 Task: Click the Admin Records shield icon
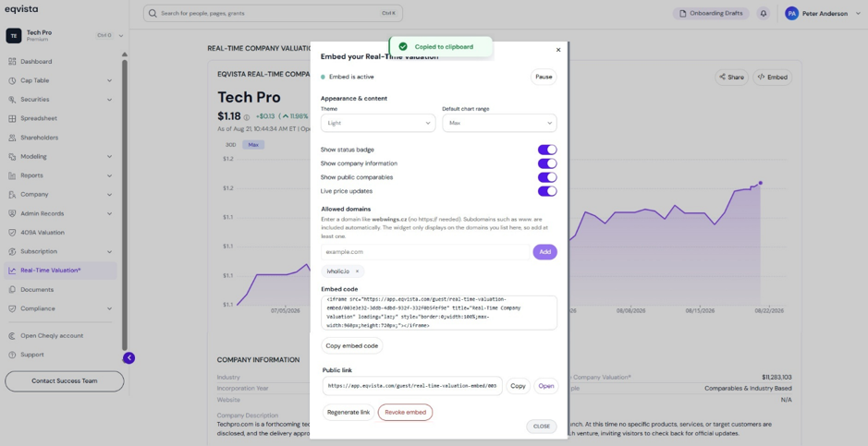click(x=12, y=213)
